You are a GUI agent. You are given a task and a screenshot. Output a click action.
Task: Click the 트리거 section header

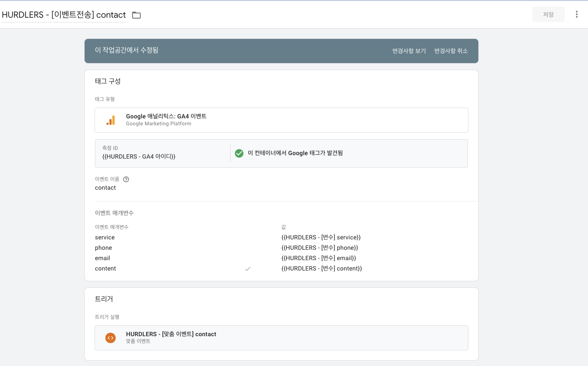(104, 299)
